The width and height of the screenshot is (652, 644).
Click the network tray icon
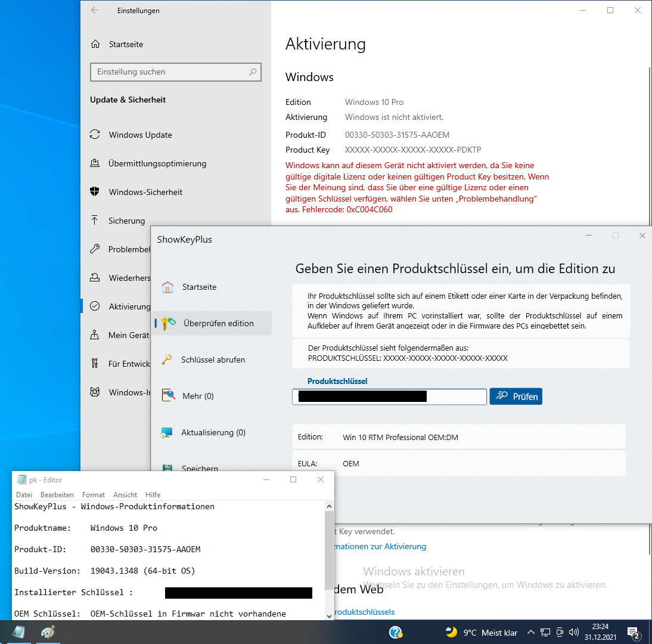(x=545, y=632)
